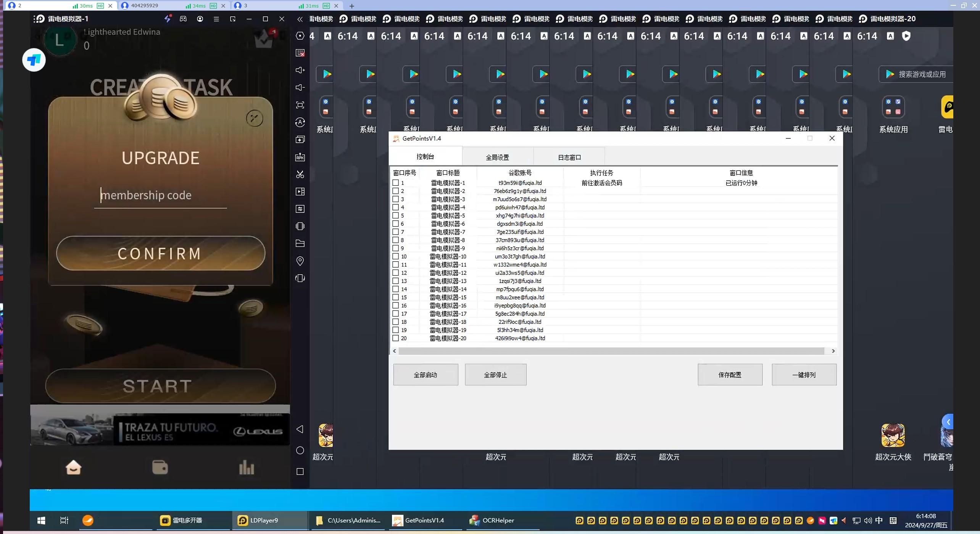This screenshot has height=534, width=980.
Task: Click the volume up icon in emulator sidebar
Action: click(300, 70)
